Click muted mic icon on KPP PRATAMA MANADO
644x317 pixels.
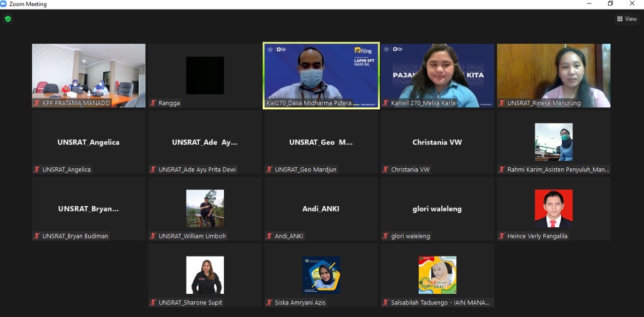coord(37,103)
